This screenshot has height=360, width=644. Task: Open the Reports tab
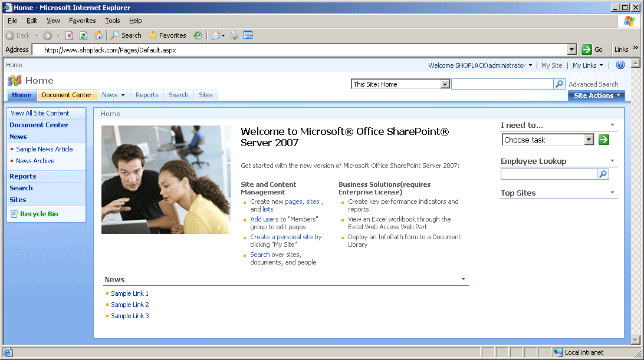click(x=147, y=95)
